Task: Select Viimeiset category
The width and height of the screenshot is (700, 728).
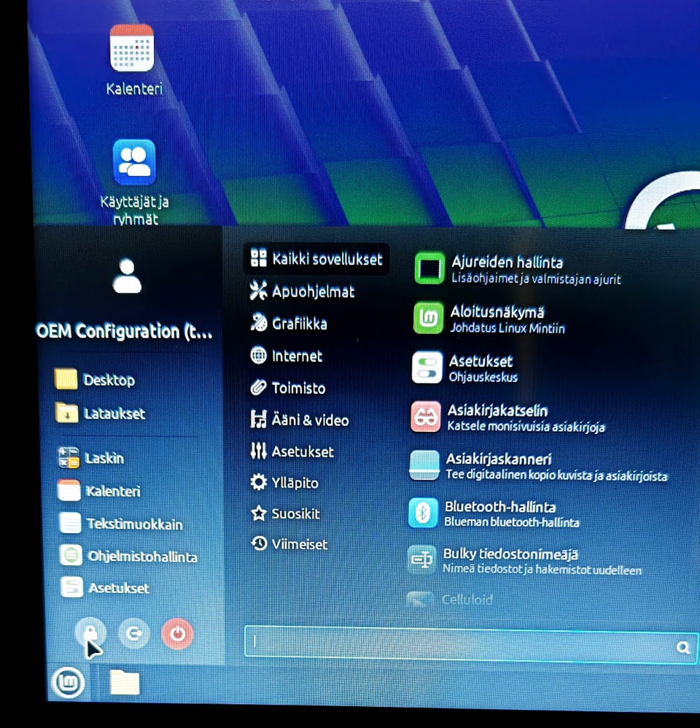Action: tap(289, 543)
